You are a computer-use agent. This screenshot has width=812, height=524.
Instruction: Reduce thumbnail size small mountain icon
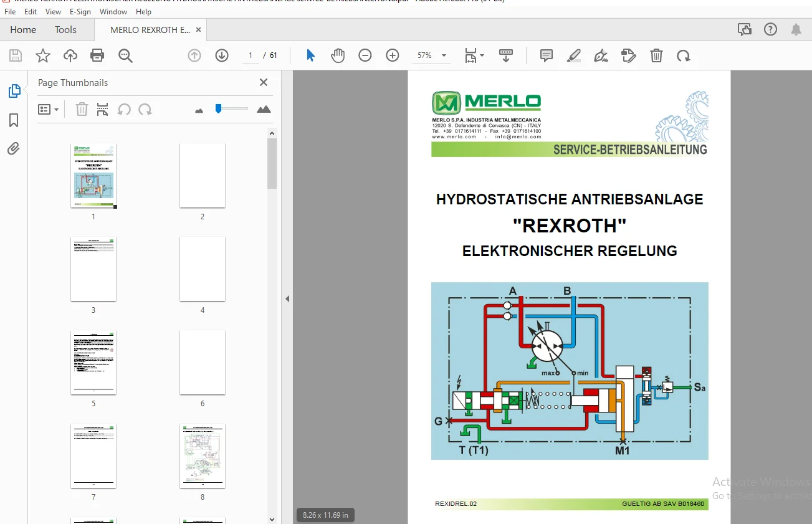199,110
